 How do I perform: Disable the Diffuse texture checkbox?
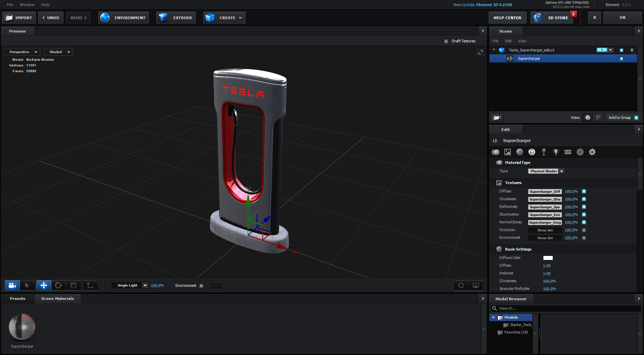coord(584,191)
